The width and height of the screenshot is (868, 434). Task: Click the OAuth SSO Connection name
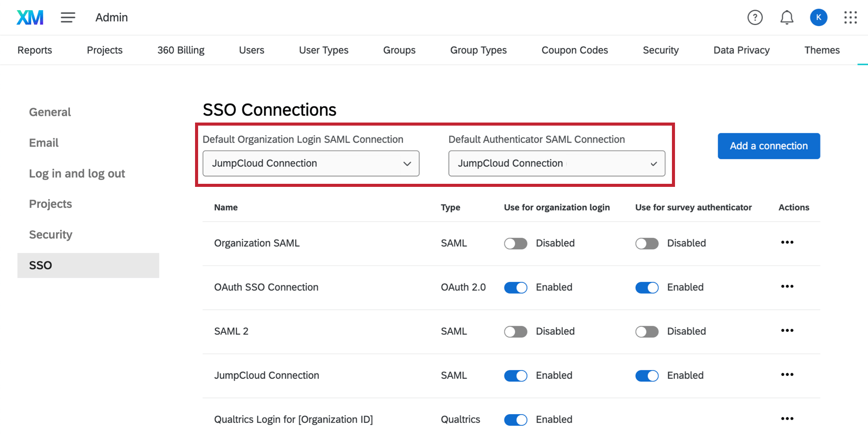pyautogui.click(x=266, y=287)
